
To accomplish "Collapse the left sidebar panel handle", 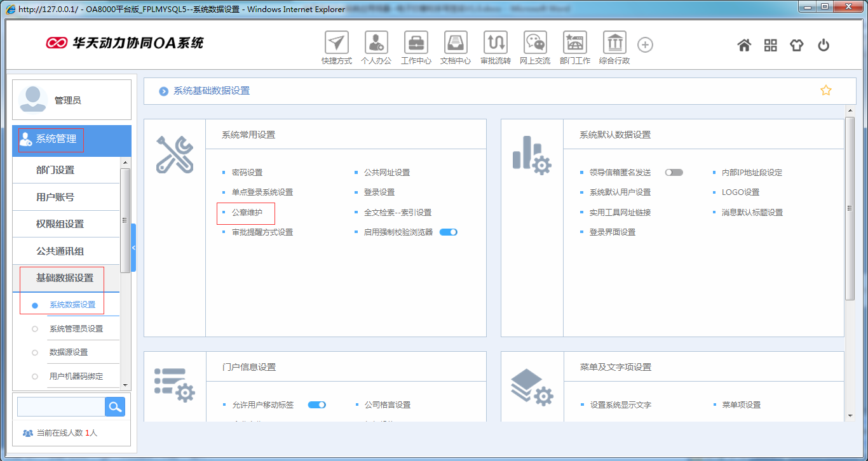I will pyautogui.click(x=133, y=248).
